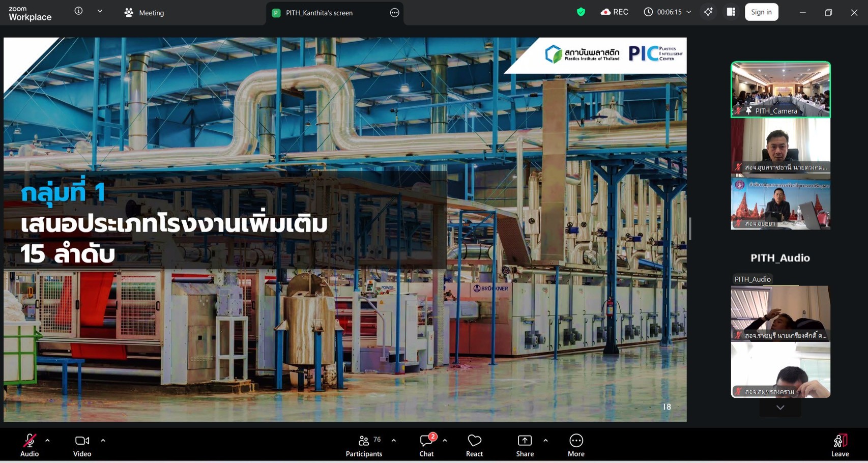Click the Sign in button
Screen dimensions: 868x463
click(x=761, y=12)
